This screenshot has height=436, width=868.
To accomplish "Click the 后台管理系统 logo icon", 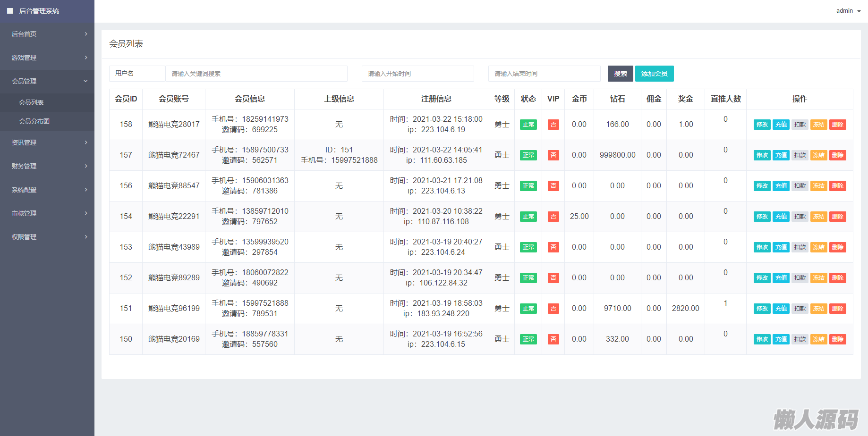I will pos(10,11).
